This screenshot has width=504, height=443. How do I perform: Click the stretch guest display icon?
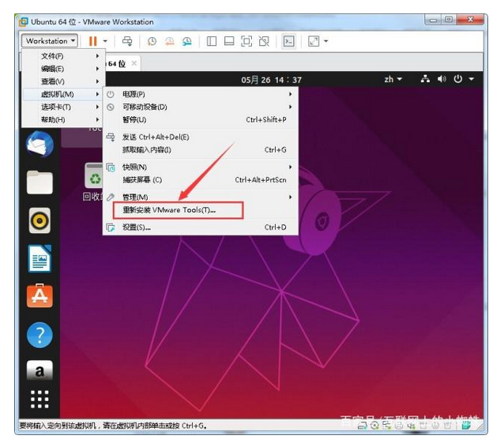[314, 41]
